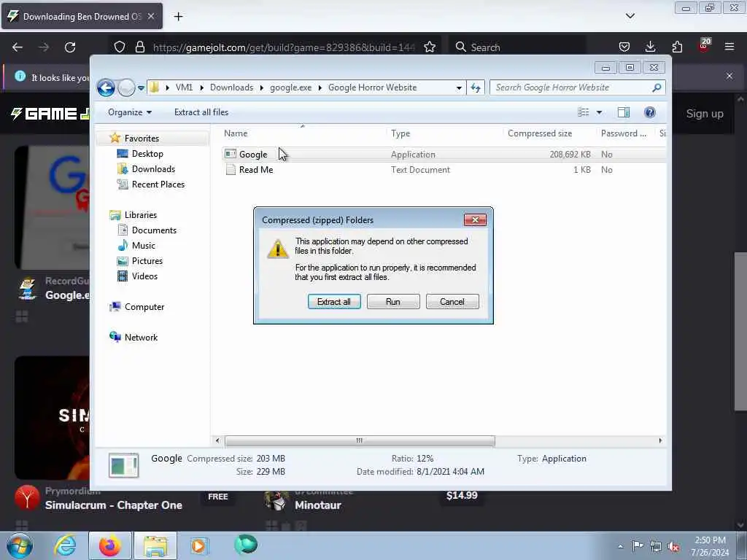Open a new Firefox tab
The image size is (747, 560).
[178, 17]
